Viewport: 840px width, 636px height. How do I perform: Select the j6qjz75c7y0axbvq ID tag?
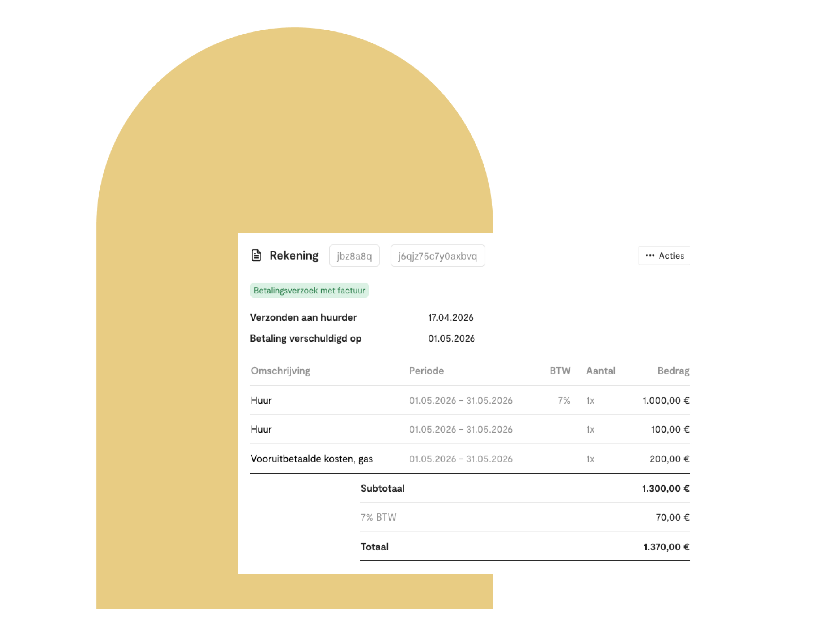point(437,256)
